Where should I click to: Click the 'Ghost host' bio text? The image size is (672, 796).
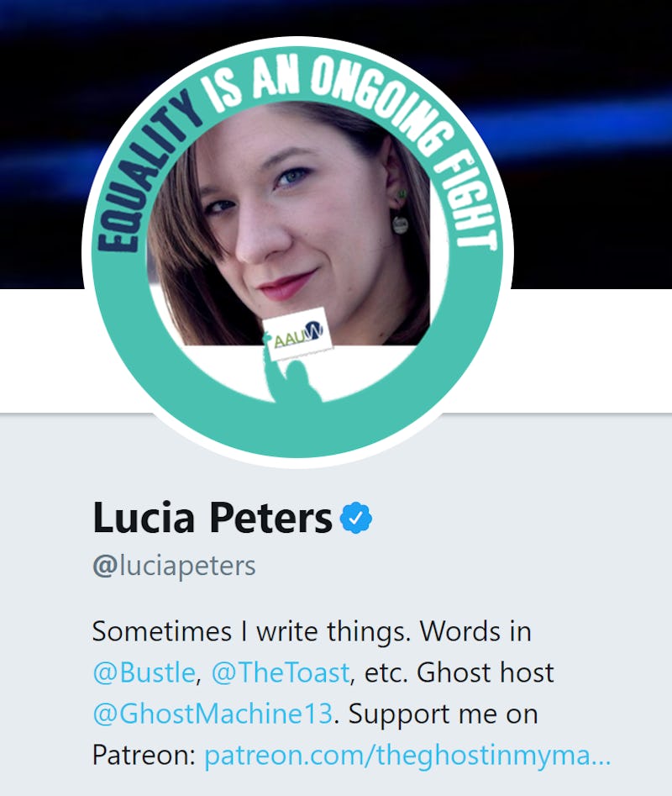(486, 672)
